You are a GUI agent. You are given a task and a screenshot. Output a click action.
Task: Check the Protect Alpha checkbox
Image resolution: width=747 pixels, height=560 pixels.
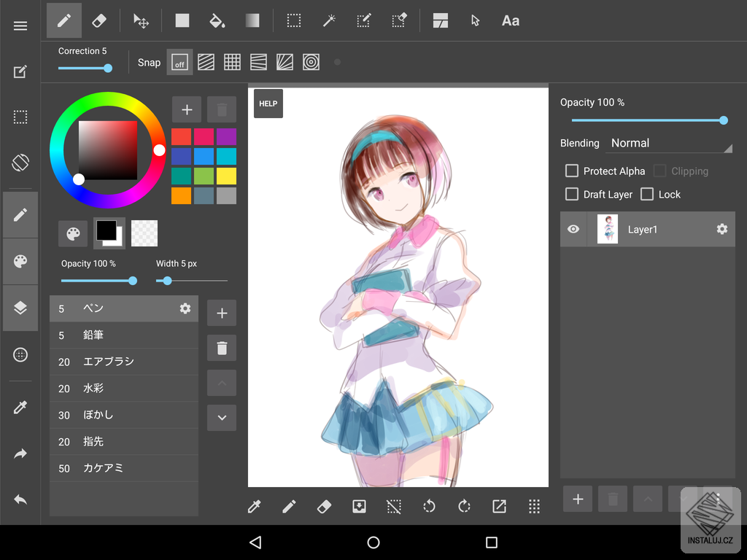click(572, 171)
